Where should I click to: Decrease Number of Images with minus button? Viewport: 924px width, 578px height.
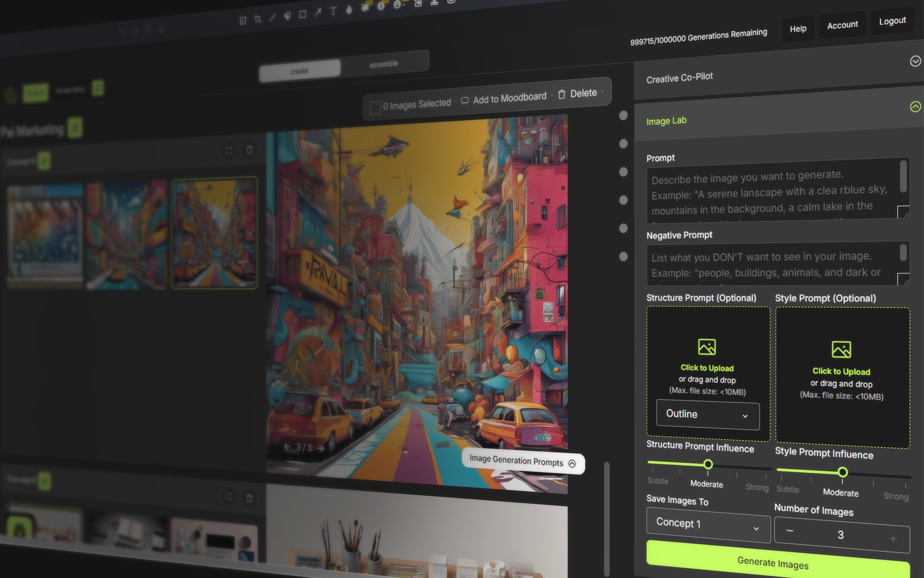pos(790,531)
